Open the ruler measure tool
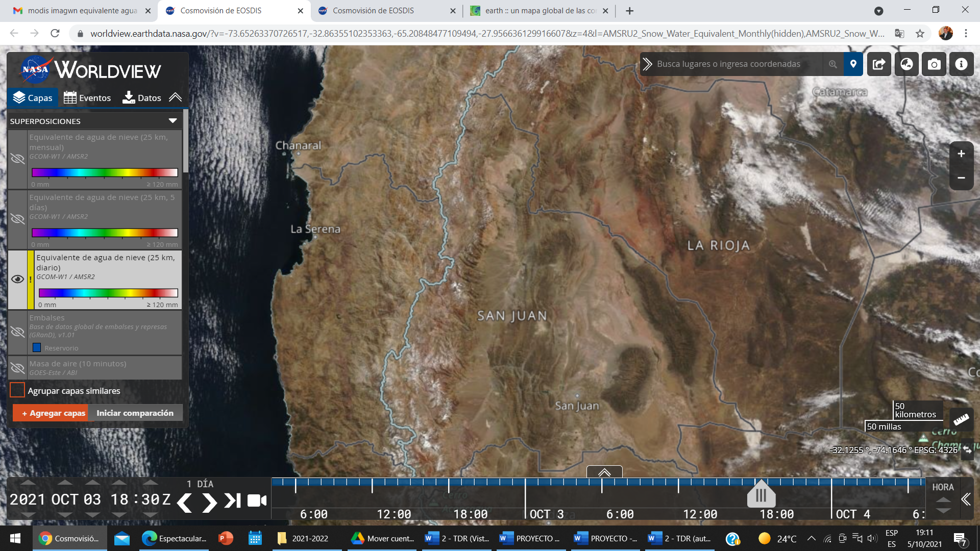Image resolution: width=980 pixels, height=551 pixels. coord(961,419)
